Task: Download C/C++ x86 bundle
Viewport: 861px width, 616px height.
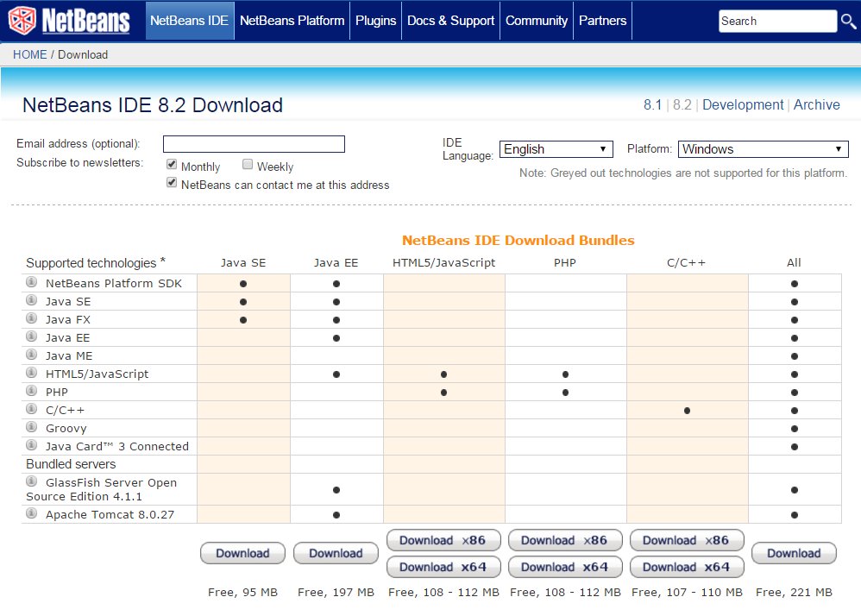Action: point(687,540)
